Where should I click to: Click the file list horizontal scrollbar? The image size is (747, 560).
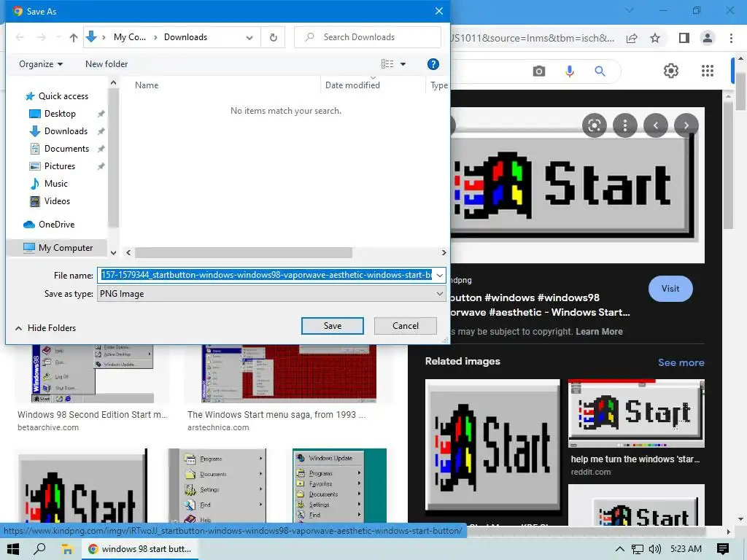click(x=244, y=252)
